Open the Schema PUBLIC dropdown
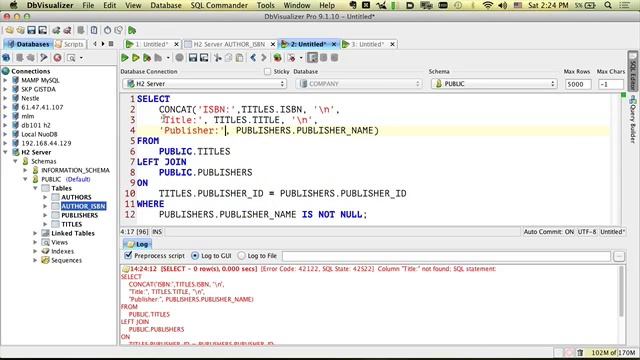 point(494,84)
